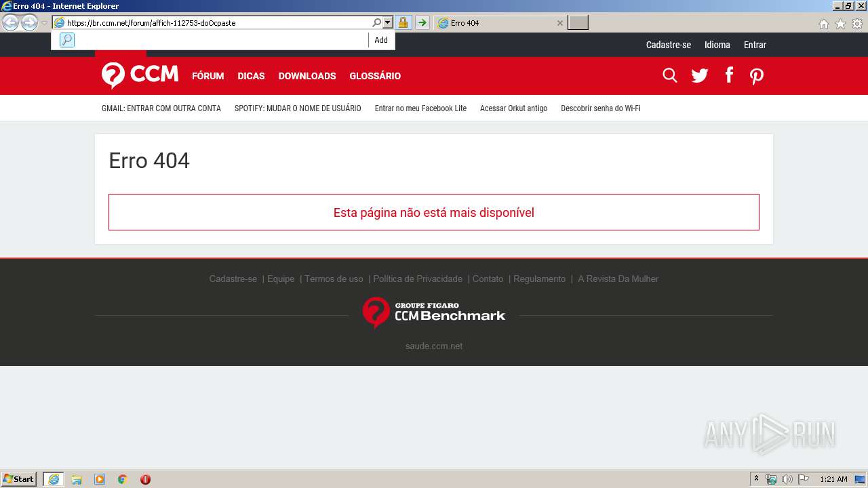Open Entrar no meu Facebook Lite link
Viewport: 868px width, 488px height.
click(x=420, y=108)
